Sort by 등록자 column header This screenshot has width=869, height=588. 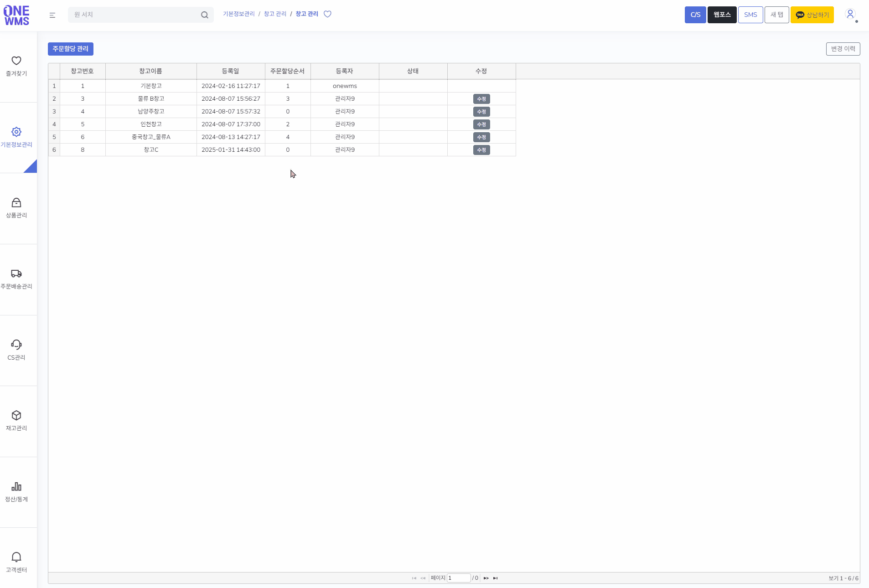345,71
